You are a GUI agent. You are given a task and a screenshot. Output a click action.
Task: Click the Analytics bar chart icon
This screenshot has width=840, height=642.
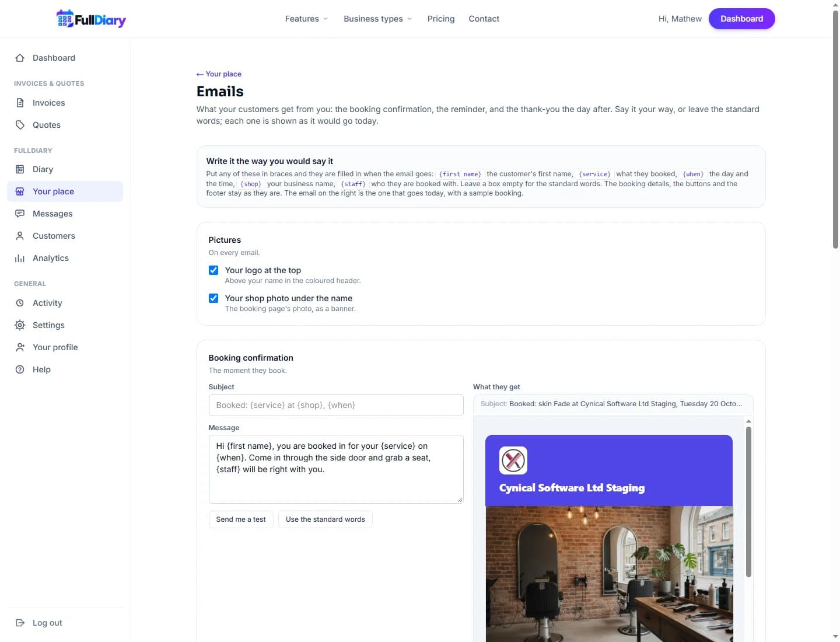coord(20,258)
